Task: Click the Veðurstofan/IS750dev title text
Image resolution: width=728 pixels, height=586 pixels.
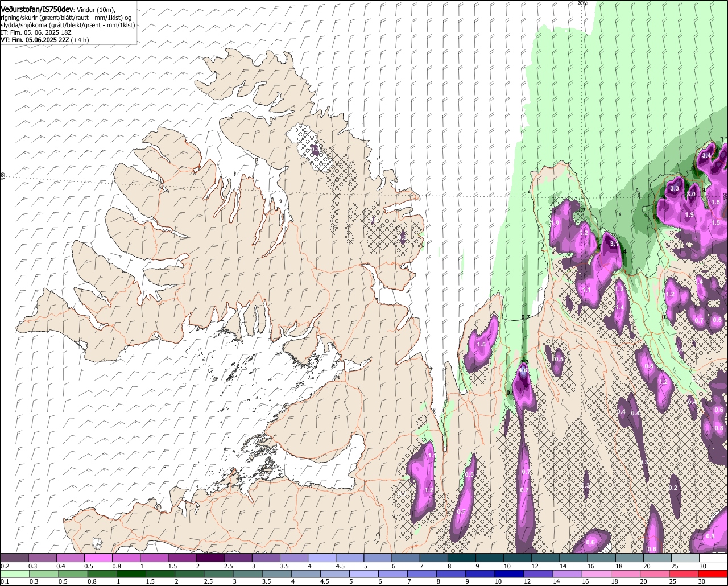Action: click(x=36, y=9)
